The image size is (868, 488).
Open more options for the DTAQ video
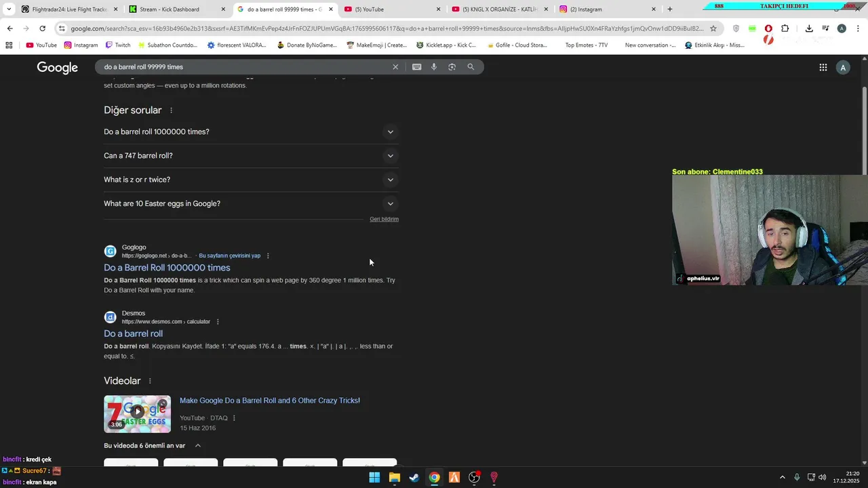point(234,418)
